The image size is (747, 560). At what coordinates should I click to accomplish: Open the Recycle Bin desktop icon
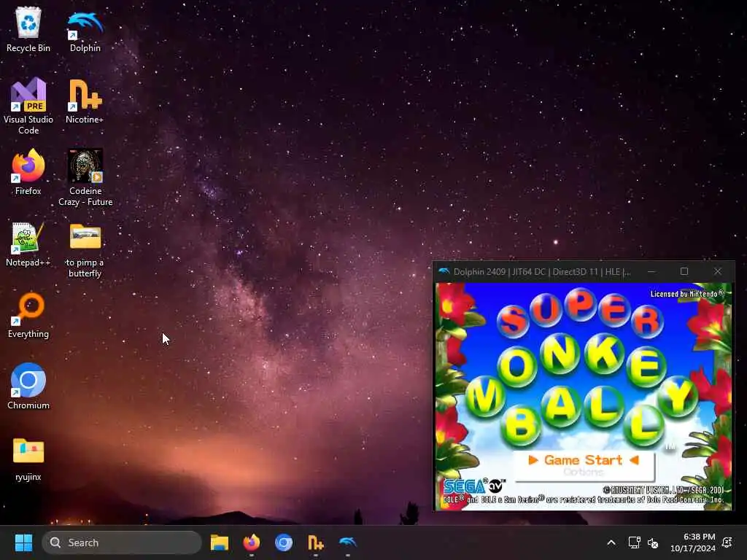click(x=28, y=29)
